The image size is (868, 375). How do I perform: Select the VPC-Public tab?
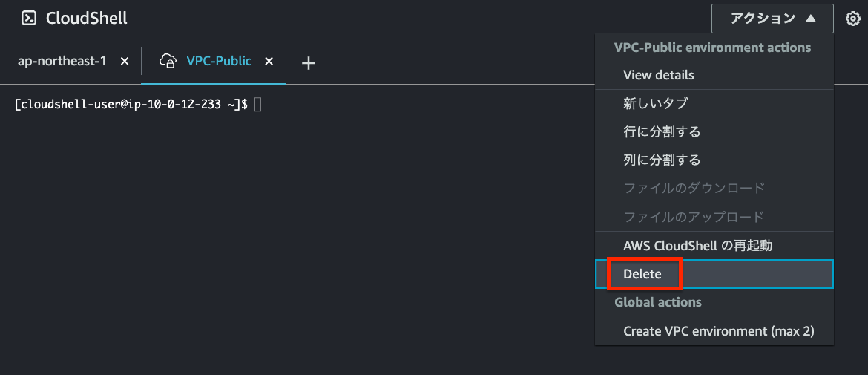pyautogui.click(x=218, y=61)
